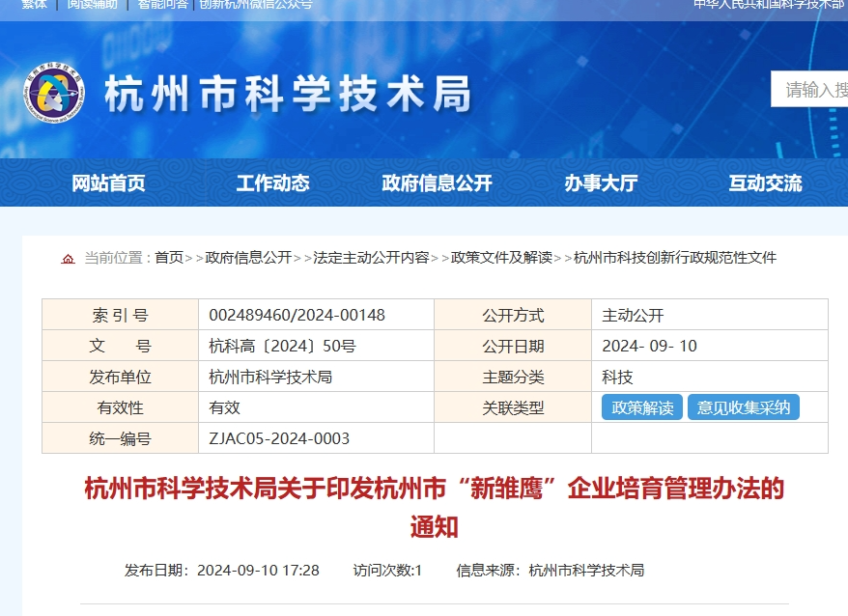
Task: Open 杭州市科技创新行政规范性文件 breadcrumb link
Action: (x=675, y=258)
